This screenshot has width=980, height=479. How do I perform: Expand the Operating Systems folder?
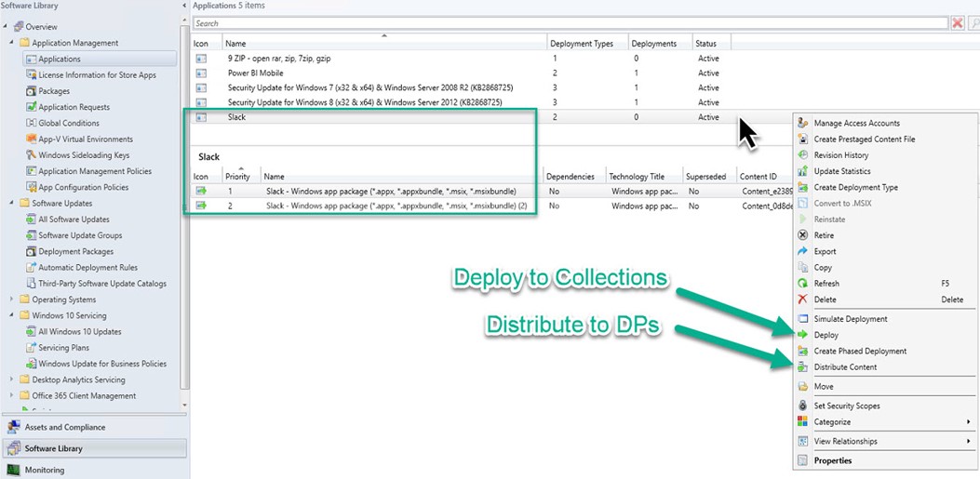12,299
